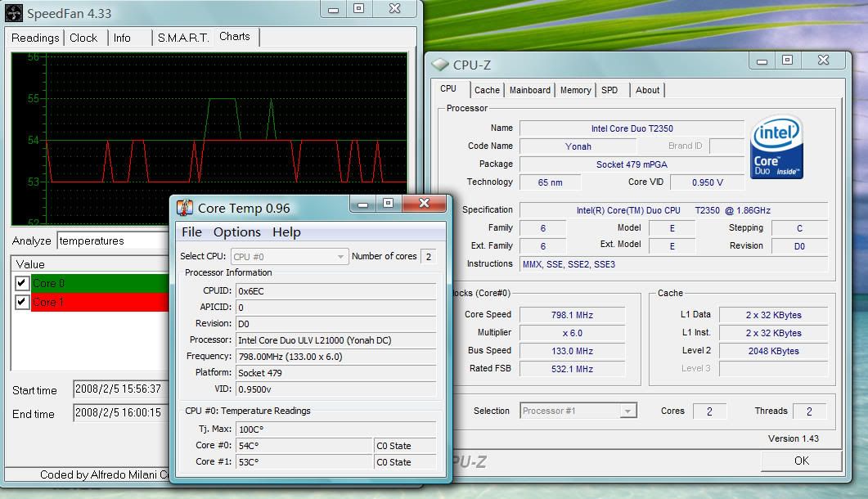Uncheck the Core 0 checkbox in SpeedFan

tap(21, 283)
